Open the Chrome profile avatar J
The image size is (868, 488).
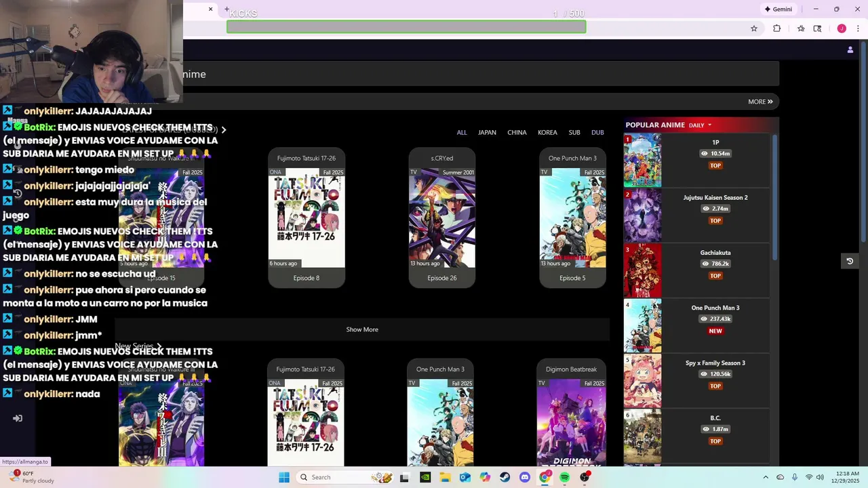pyautogui.click(x=842, y=28)
